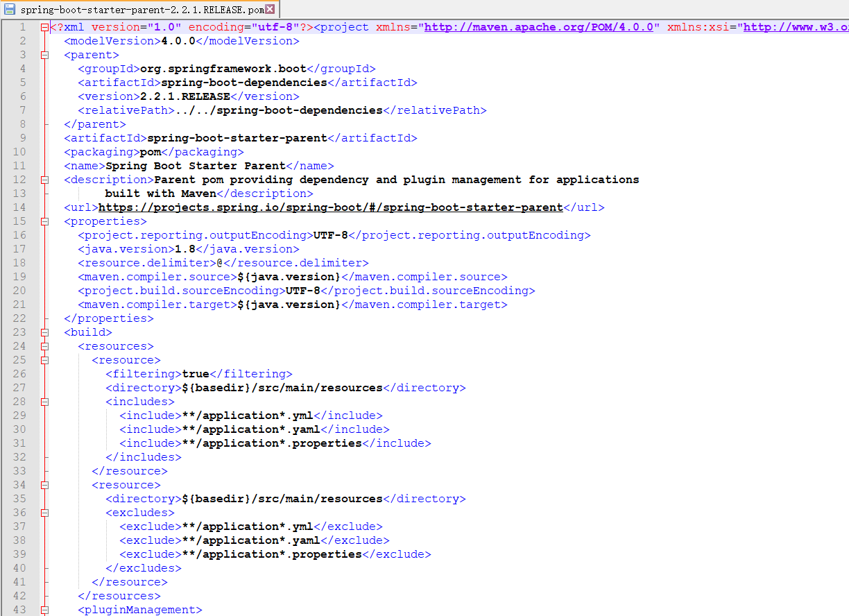Click the exclude **/application*.yaml entry
Screen dimensions: 849x616
click(255, 540)
